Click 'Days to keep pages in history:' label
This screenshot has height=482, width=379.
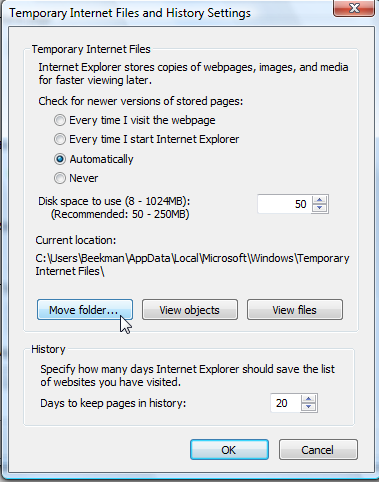point(113,403)
